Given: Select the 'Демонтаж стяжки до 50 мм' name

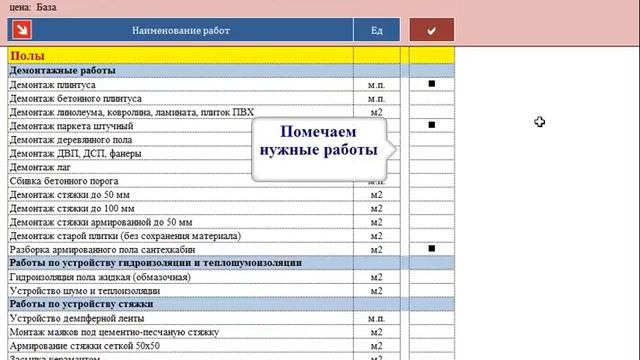Looking at the screenshot, I should click(x=70, y=195).
